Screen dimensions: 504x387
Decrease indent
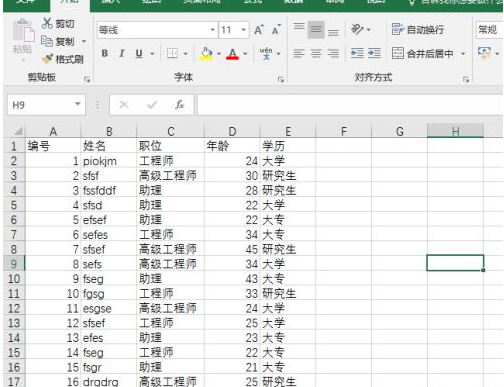[x=357, y=53]
